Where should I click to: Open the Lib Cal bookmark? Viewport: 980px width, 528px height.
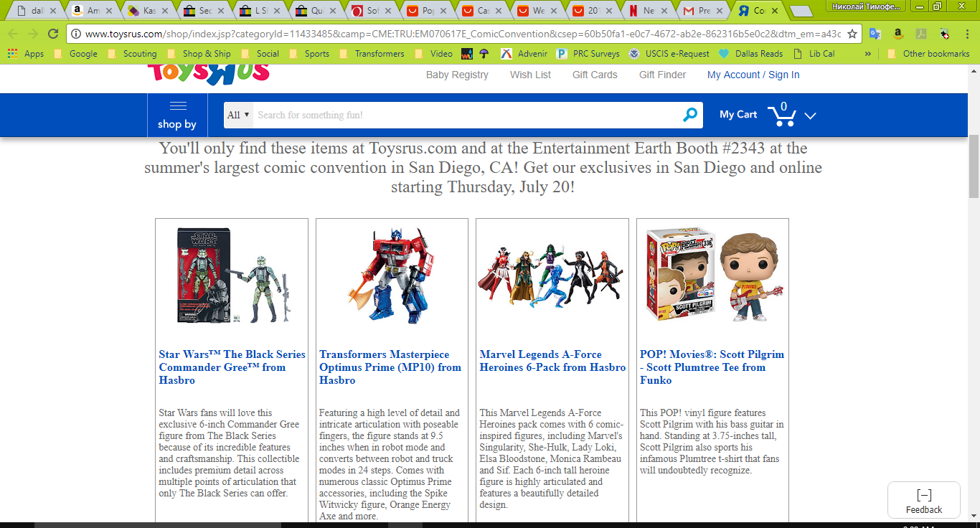pyautogui.click(x=814, y=54)
